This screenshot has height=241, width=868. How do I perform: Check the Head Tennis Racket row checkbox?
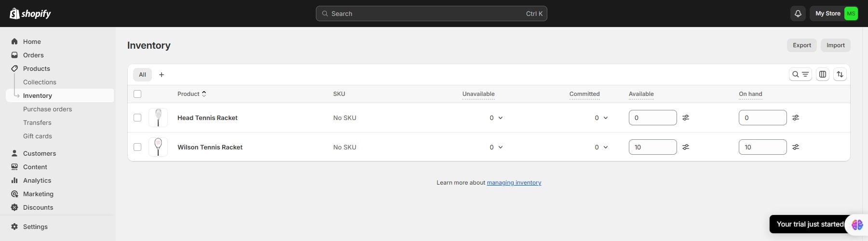pos(137,118)
